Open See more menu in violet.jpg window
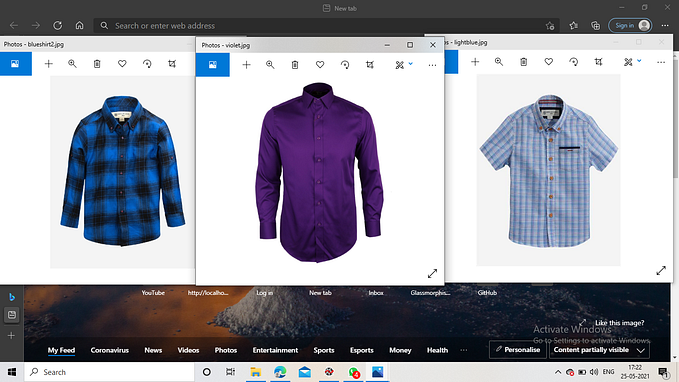Viewport: 679px width, 382px height. click(432, 65)
